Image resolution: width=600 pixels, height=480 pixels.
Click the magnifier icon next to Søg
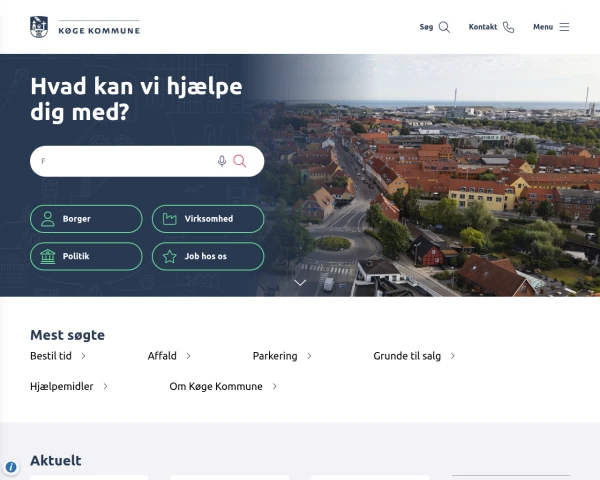[x=444, y=27]
